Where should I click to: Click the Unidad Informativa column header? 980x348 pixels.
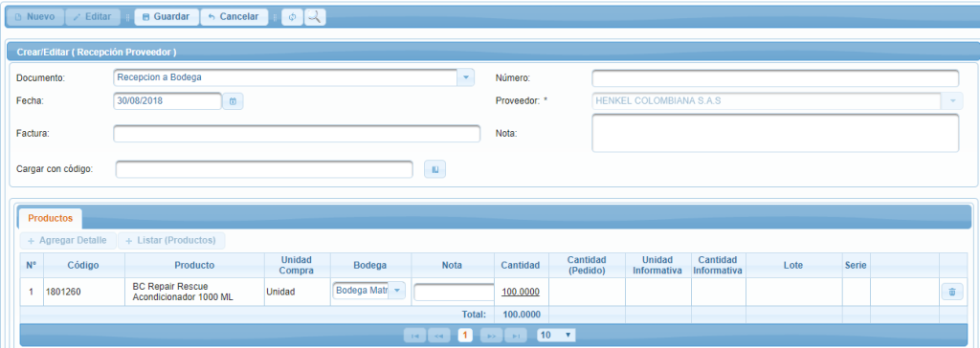658,266
